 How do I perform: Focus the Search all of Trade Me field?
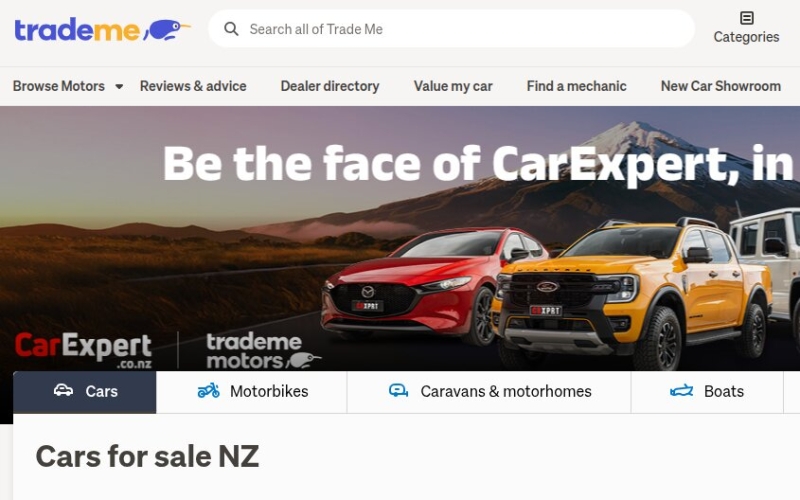pyautogui.click(x=451, y=29)
